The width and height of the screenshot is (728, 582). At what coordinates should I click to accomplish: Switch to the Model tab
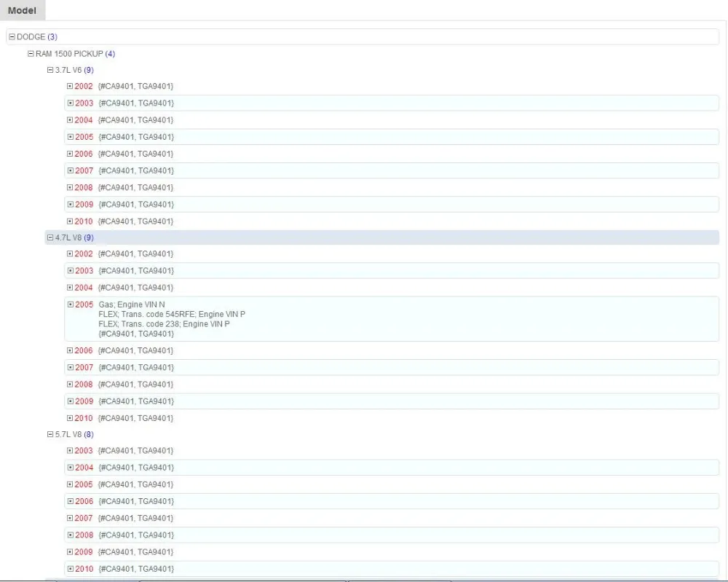[x=22, y=10]
